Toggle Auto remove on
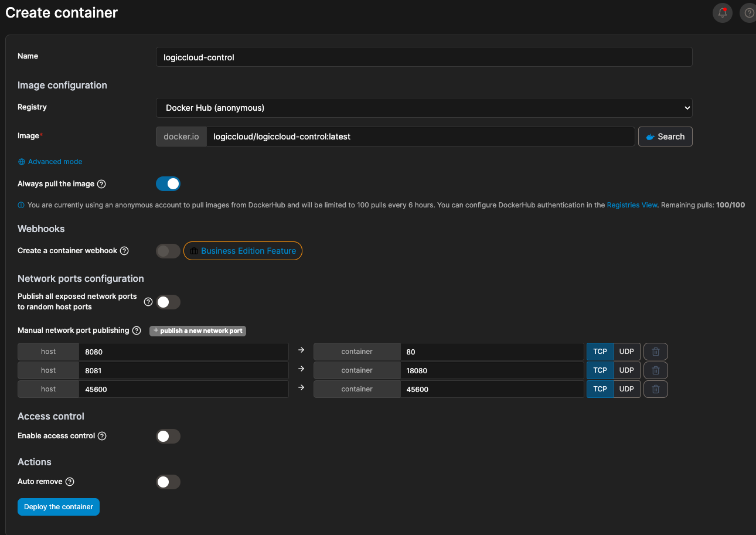The height and width of the screenshot is (535, 756). (168, 482)
